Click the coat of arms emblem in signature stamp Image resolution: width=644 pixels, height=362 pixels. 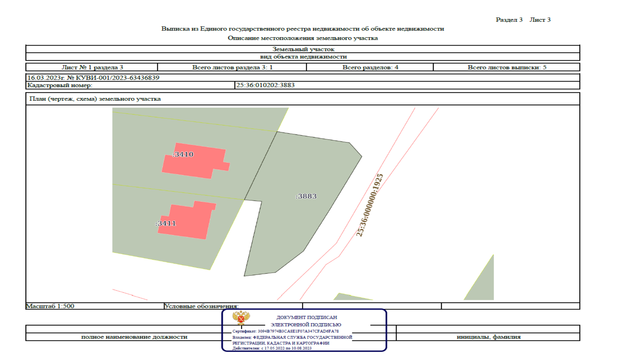(241, 318)
